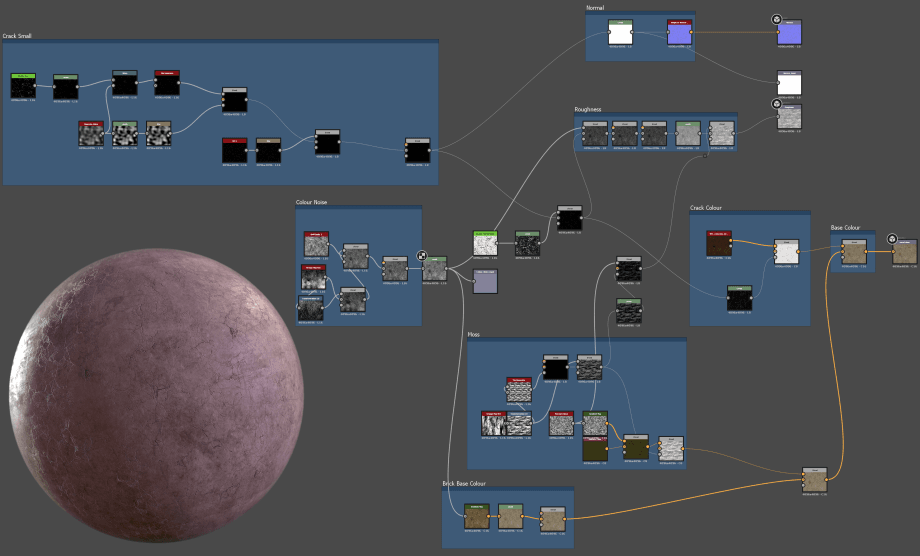This screenshot has width=920, height=556.
Task: Select the streaky red-header node at Moss left
Action: 493,423
